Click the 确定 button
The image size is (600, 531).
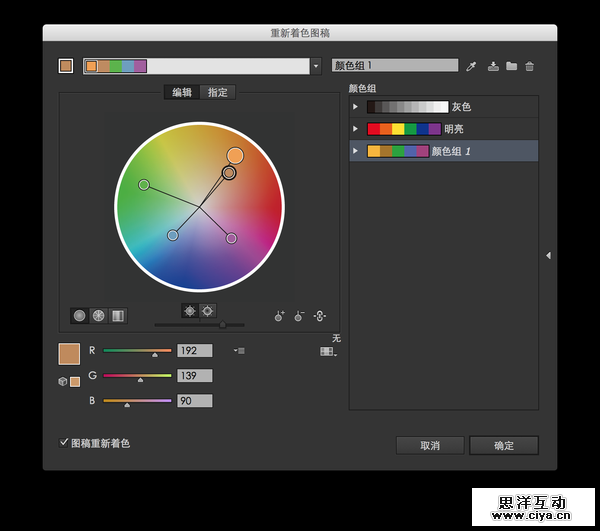(x=504, y=445)
